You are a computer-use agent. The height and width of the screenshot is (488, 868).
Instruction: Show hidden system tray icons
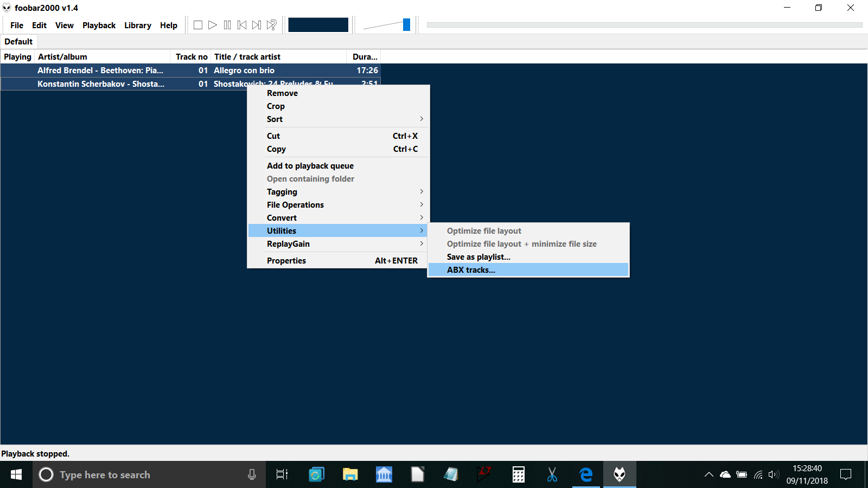click(709, 474)
